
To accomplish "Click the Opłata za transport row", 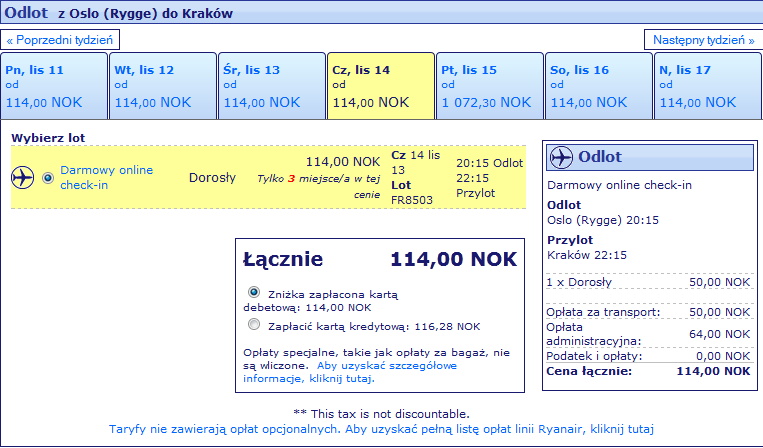I will [648, 312].
